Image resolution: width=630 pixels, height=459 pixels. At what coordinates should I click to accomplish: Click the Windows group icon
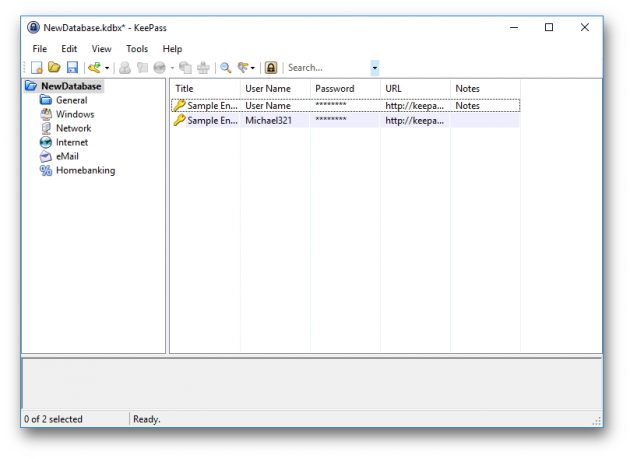click(x=46, y=114)
